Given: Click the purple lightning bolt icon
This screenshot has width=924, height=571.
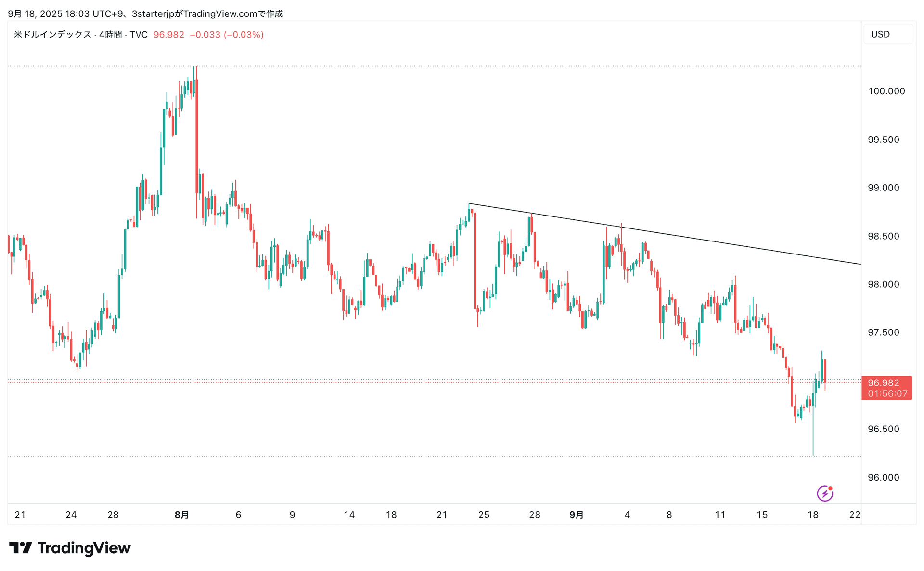Looking at the screenshot, I should point(824,494).
